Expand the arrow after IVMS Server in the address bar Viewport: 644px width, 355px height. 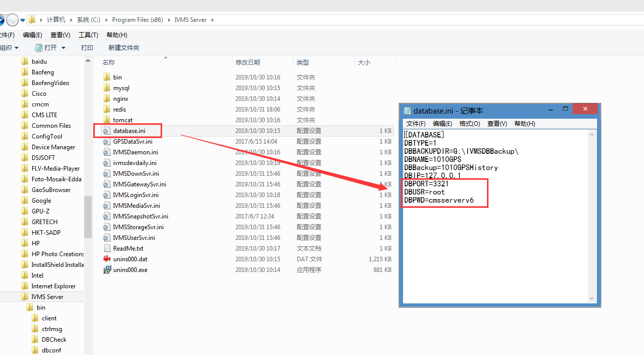(212, 20)
